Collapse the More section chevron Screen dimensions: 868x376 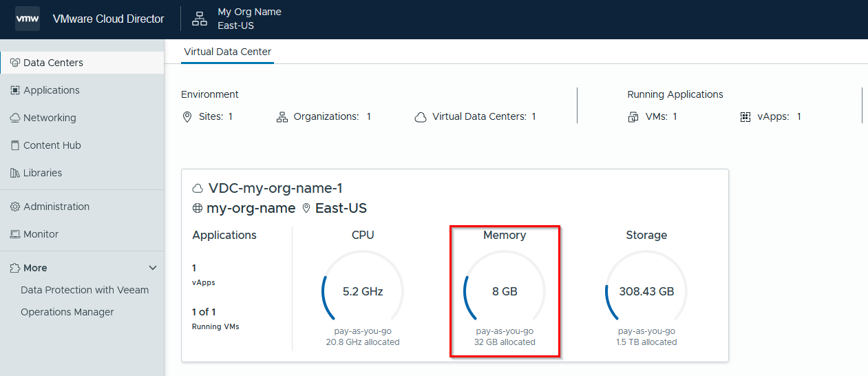click(x=153, y=268)
